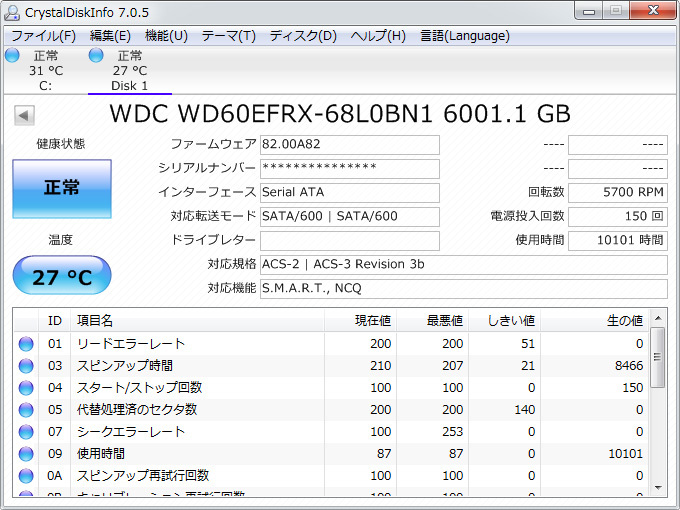The width and height of the screenshot is (680, 510).
Task: Click the Serial ATA interface field
Action: click(x=350, y=192)
